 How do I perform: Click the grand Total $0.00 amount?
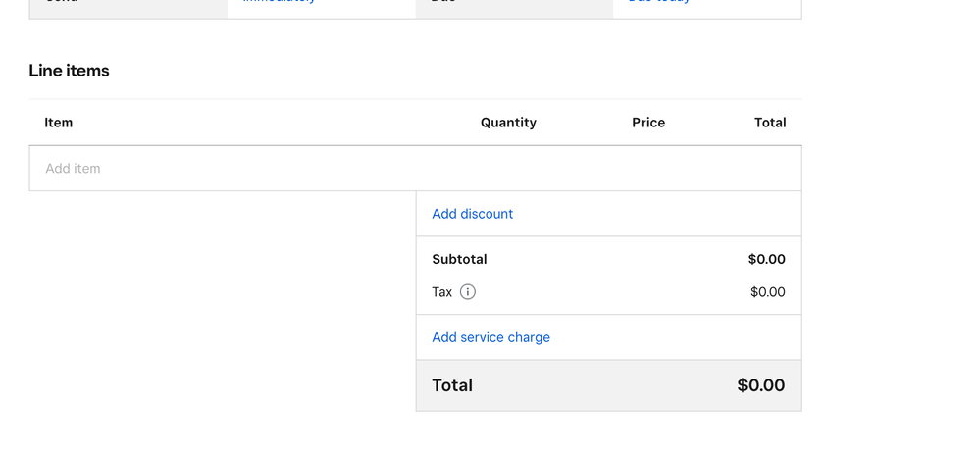(x=760, y=385)
